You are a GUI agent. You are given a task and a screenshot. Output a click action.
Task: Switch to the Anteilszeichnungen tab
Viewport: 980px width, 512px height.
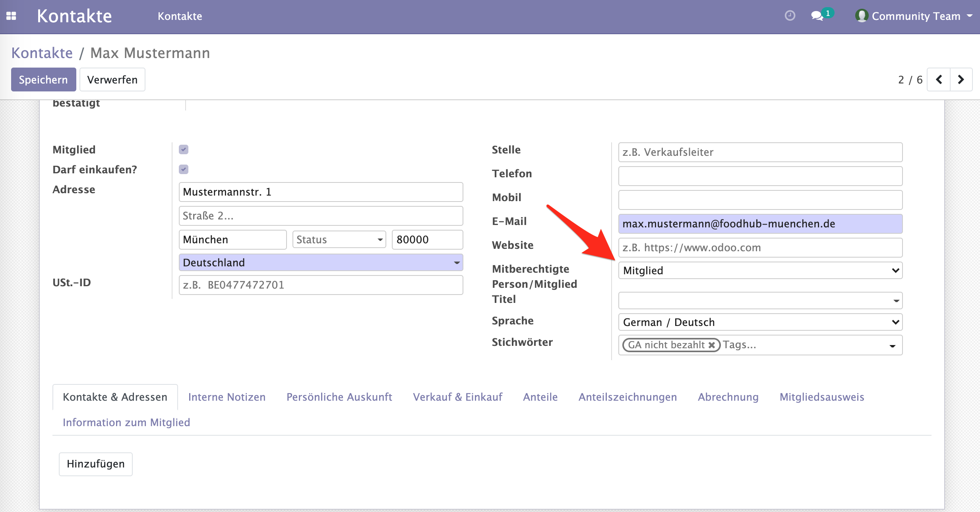click(628, 397)
